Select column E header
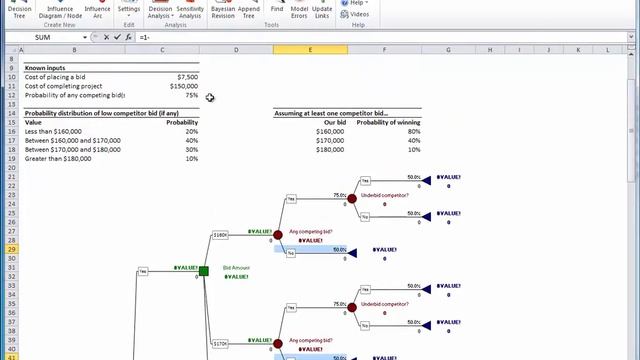Image resolution: width=640 pixels, height=360 pixels. pos(310,50)
